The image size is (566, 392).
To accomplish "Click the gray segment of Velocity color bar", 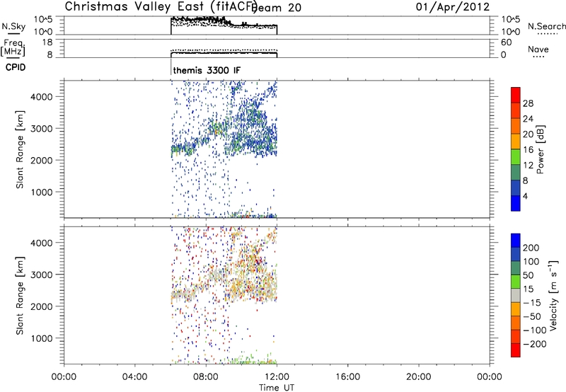I will pyautogui.click(x=516, y=295).
